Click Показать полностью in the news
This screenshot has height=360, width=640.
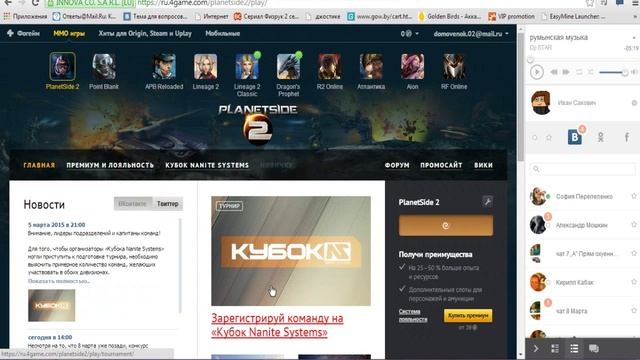pyautogui.click(x=59, y=281)
